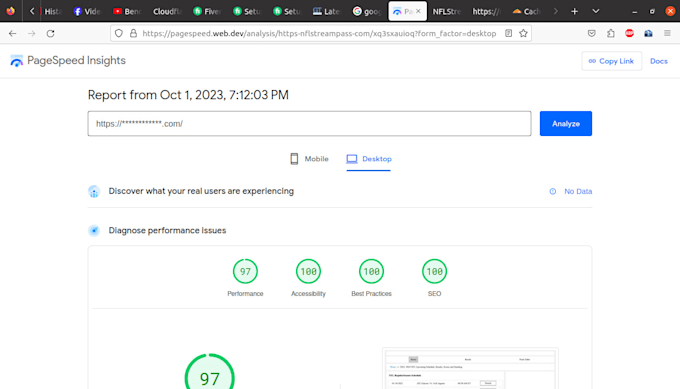680x389 pixels.
Task: Toggle reader view icon in address bar
Action: (x=509, y=33)
